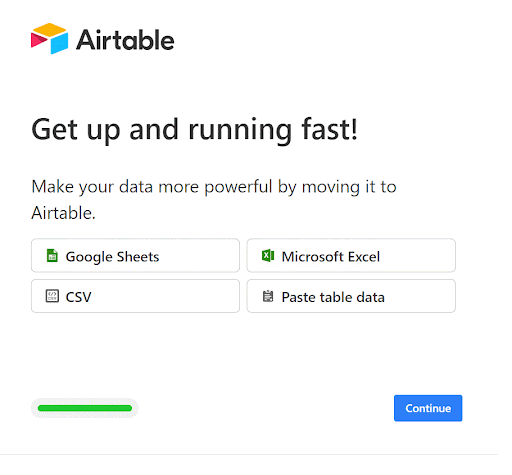This screenshot has width=512, height=475.
Task: Click the 'Google Sheets' label text
Action: tap(112, 257)
